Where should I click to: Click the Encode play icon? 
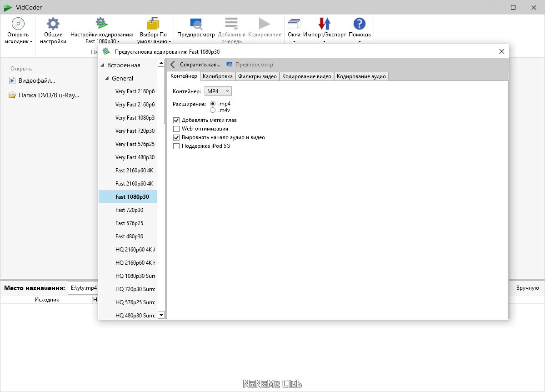point(265,24)
